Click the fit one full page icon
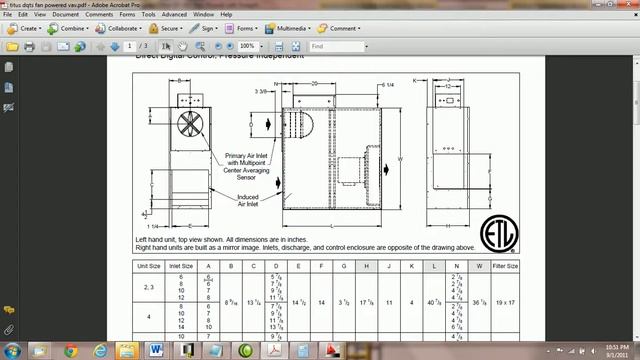The image size is (640, 360). [x=296, y=47]
